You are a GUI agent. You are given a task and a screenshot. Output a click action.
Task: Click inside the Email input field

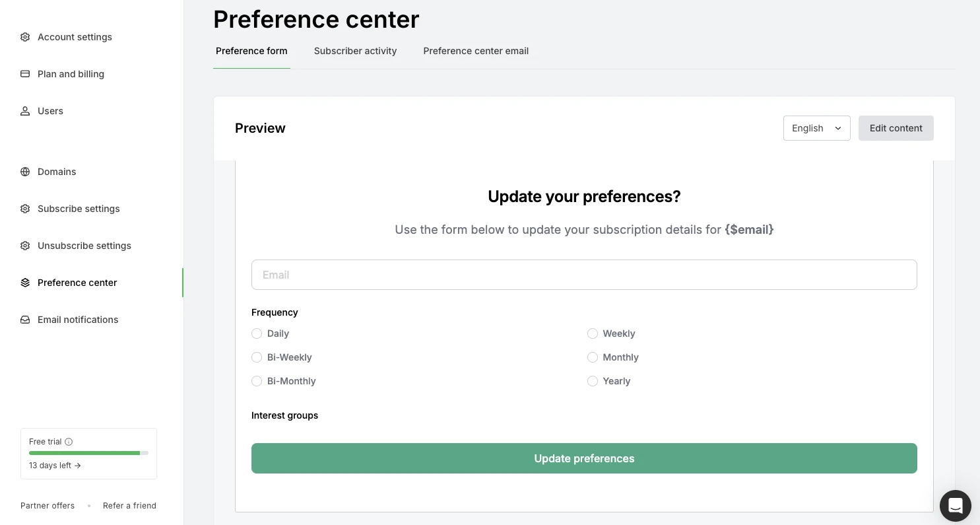(x=584, y=275)
